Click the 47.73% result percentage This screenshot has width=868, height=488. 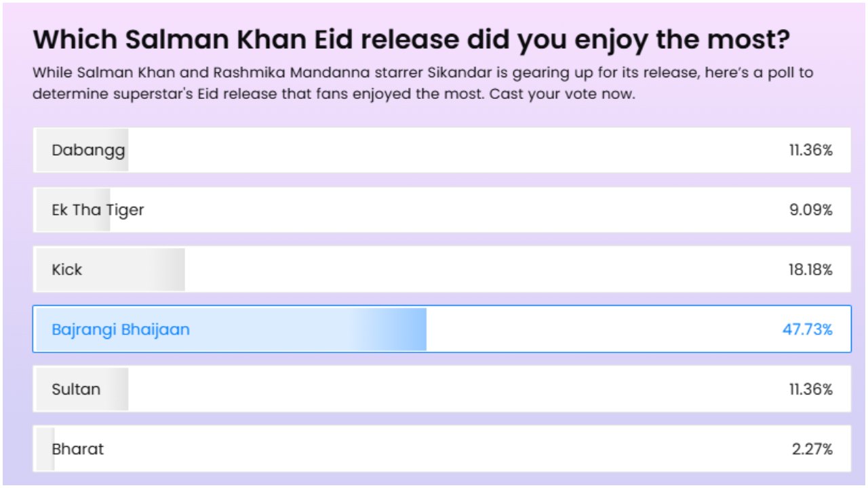pos(808,330)
